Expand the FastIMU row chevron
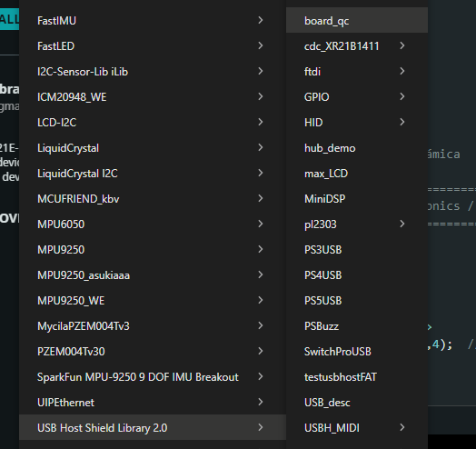 [x=260, y=20]
